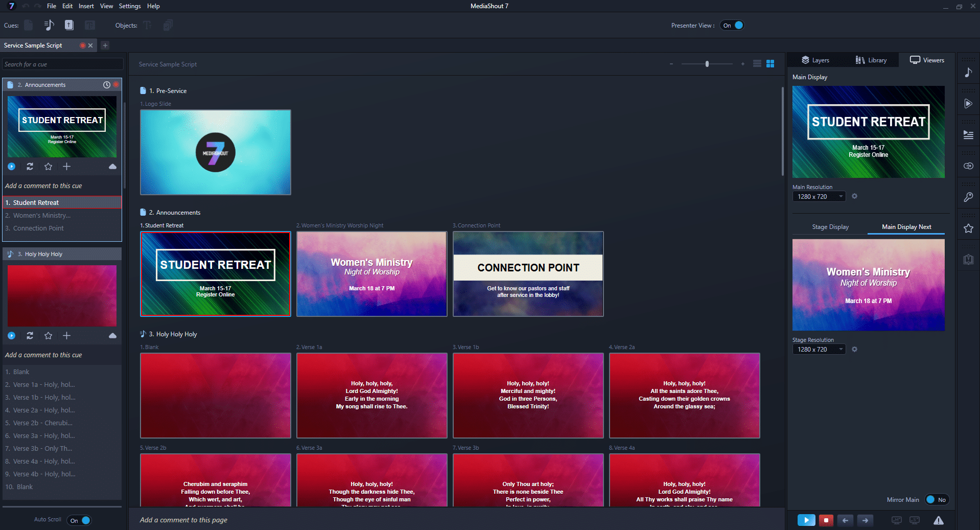Toggle the Mirror Main switch

coord(936,500)
